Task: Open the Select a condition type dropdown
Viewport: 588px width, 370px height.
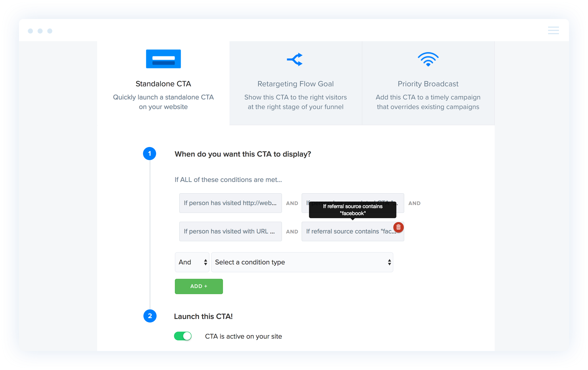Action: coord(302,262)
